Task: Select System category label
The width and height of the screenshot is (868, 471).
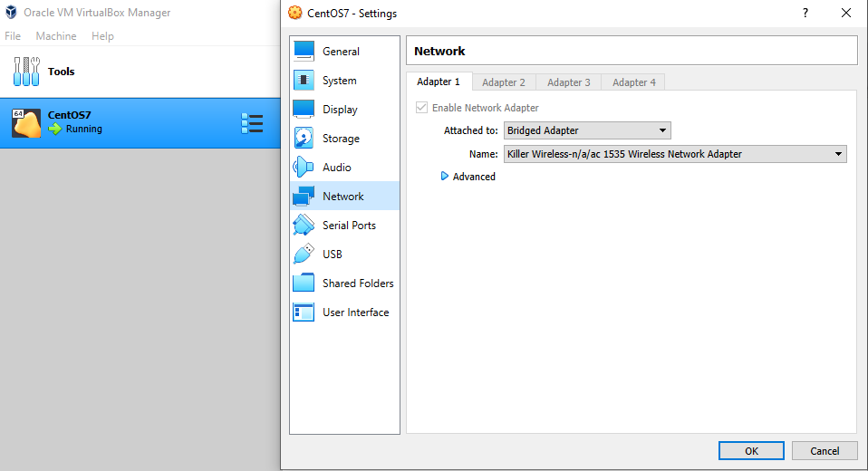Action: click(x=340, y=81)
